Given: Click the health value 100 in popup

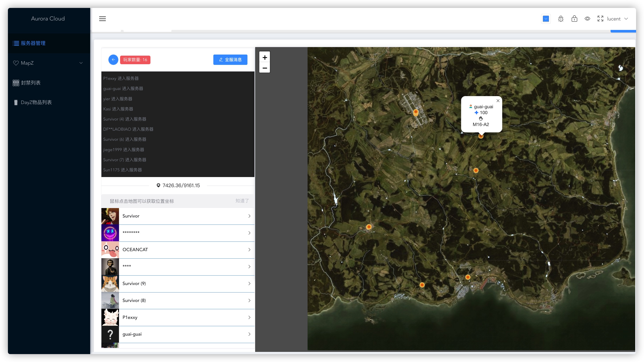Looking at the screenshot, I should 483,113.
